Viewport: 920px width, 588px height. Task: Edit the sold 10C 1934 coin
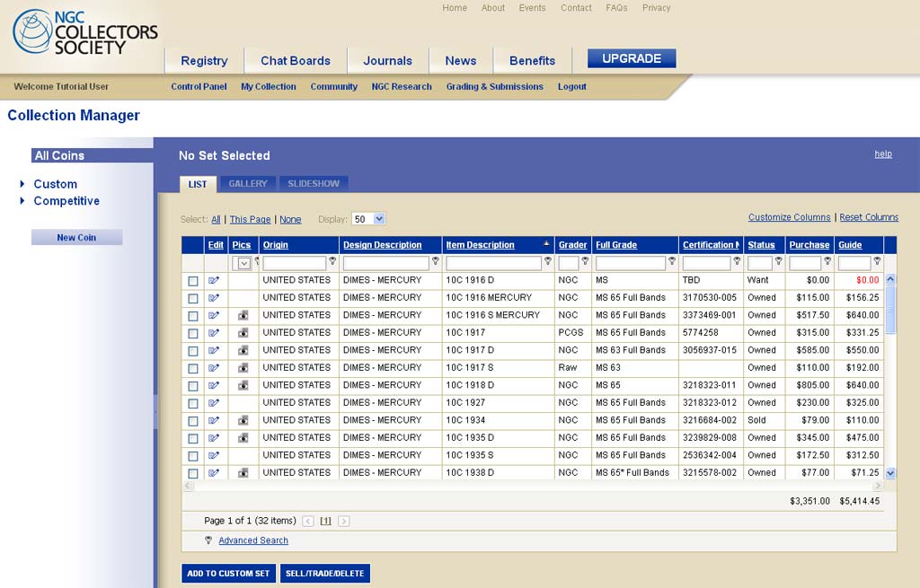tap(214, 420)
